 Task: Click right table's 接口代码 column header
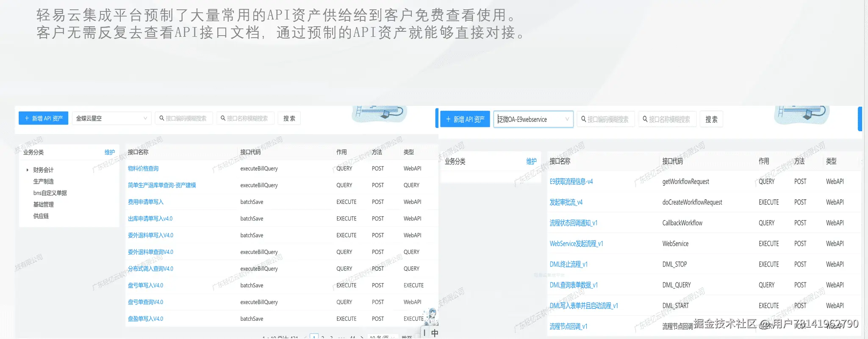click(672, 161)
